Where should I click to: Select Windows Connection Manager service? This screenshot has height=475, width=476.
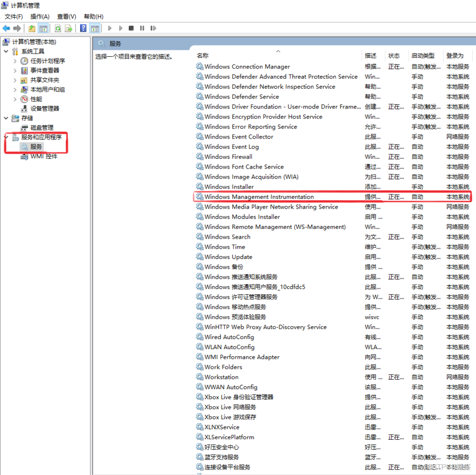(333, 66)
